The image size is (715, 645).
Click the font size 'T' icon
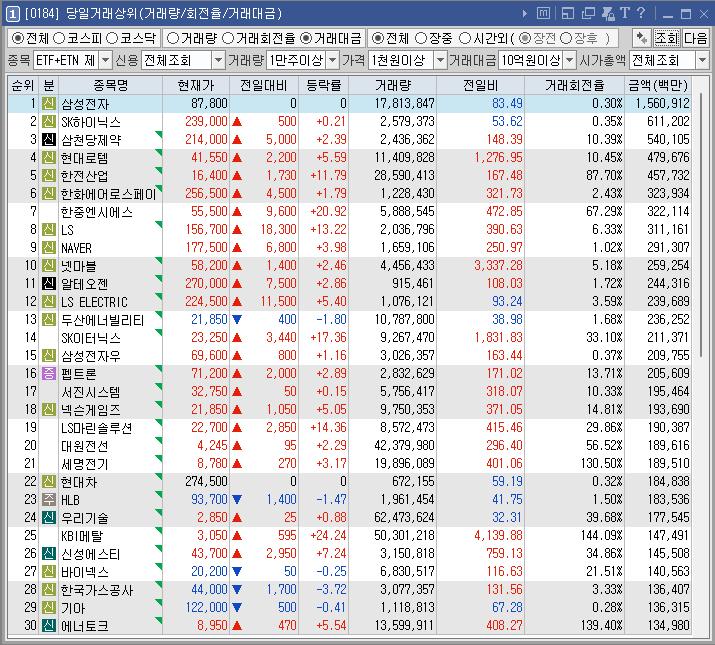[625, 13]
